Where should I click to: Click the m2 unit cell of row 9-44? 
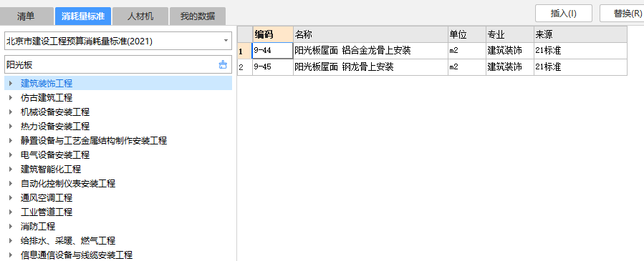[x=467, y=51]
